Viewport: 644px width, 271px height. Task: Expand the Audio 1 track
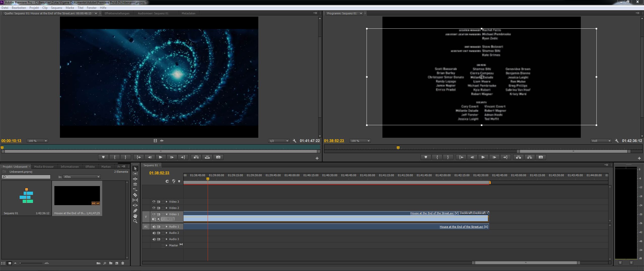click(x=166, y=227)
